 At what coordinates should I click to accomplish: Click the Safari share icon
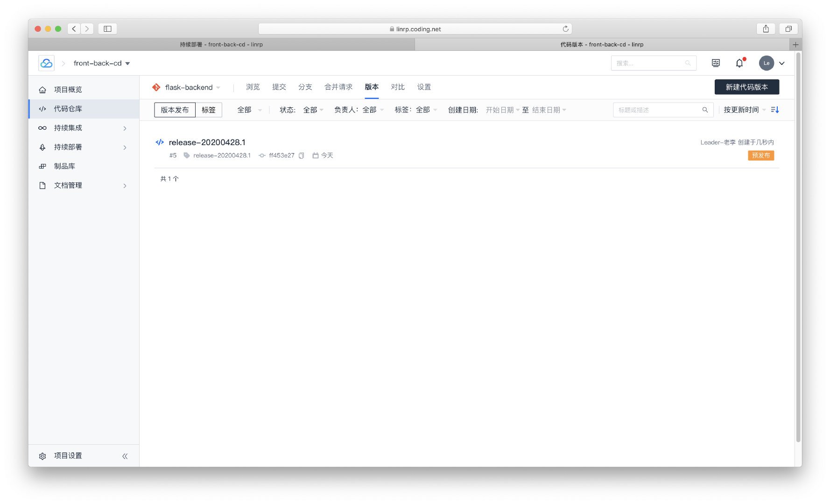click(766, 28)
